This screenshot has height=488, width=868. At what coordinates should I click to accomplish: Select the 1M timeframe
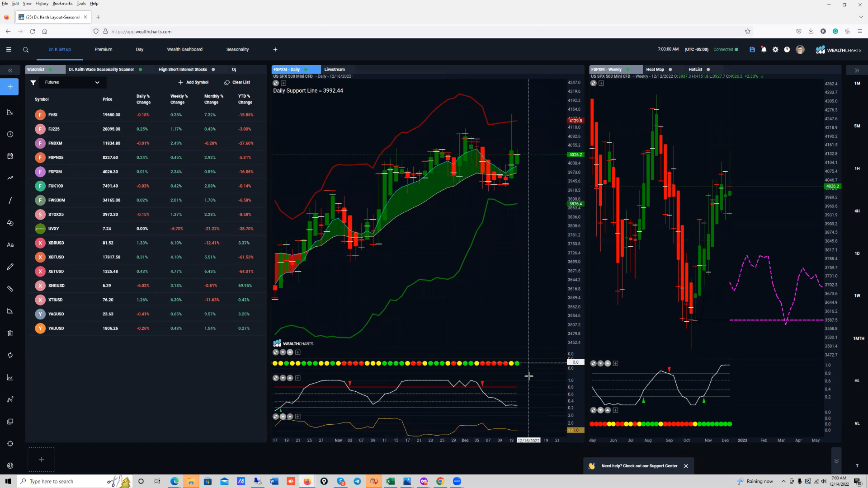tap(857, 84)
